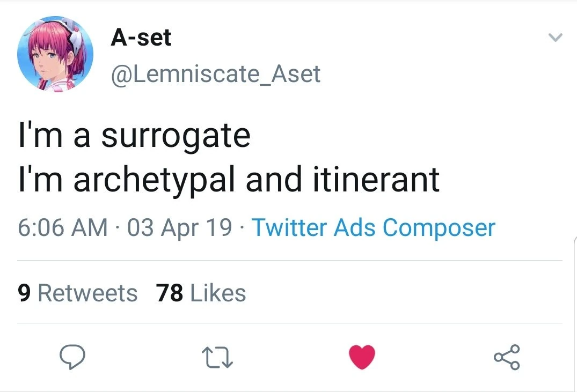This screenshot has height=392, width=577.
Task: Open the Retweets label
Action: coord(87,293)
